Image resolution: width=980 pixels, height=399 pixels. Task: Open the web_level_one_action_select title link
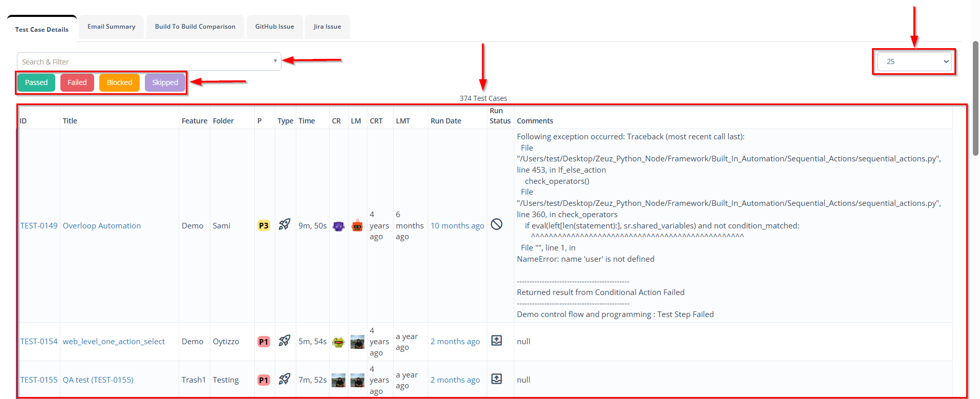(114, 342)
